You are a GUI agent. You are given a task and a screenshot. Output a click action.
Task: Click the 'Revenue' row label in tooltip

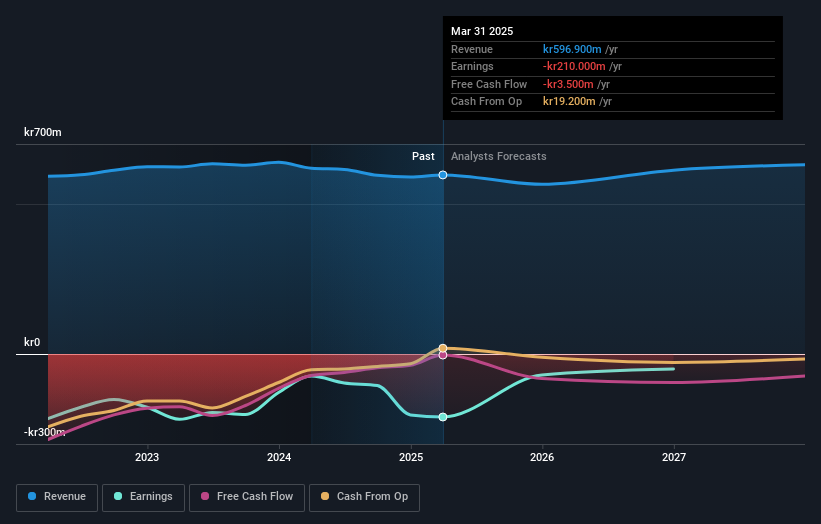point(472,49)
